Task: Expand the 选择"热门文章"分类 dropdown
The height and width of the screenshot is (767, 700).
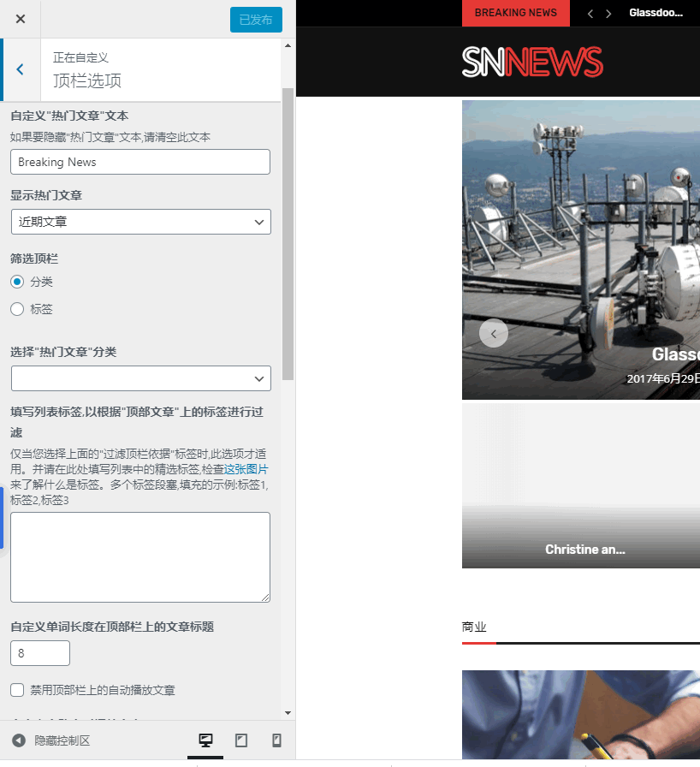Action: coord(141,378)
